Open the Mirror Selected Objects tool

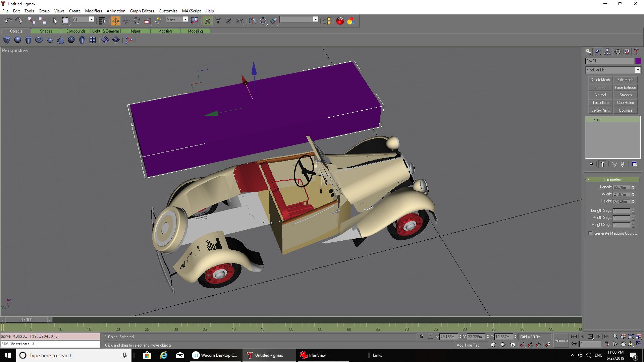click(x=252, y=21)
